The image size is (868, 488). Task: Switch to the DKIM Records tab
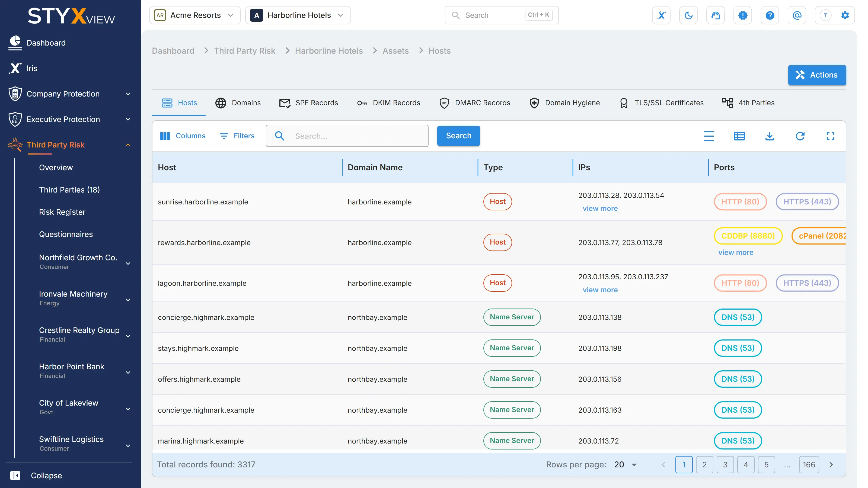388,103
